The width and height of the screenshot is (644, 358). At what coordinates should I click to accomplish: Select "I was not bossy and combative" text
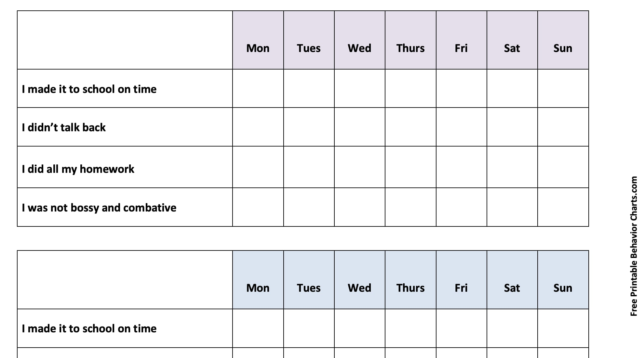pos(99,208)
